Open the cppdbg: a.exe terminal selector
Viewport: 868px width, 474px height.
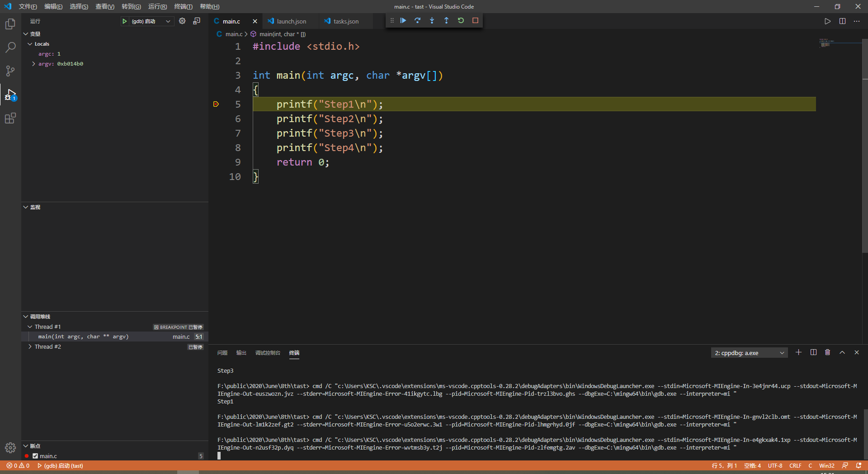tap(749, 353)
